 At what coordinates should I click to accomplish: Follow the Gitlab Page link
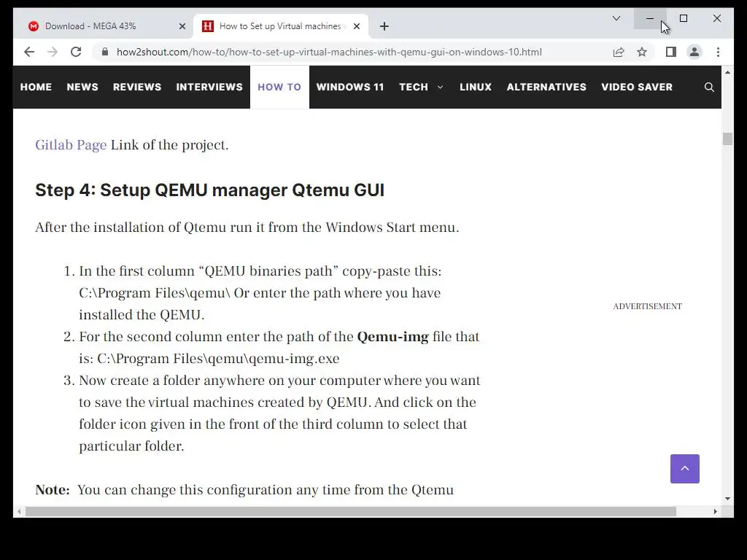[71, 145]
